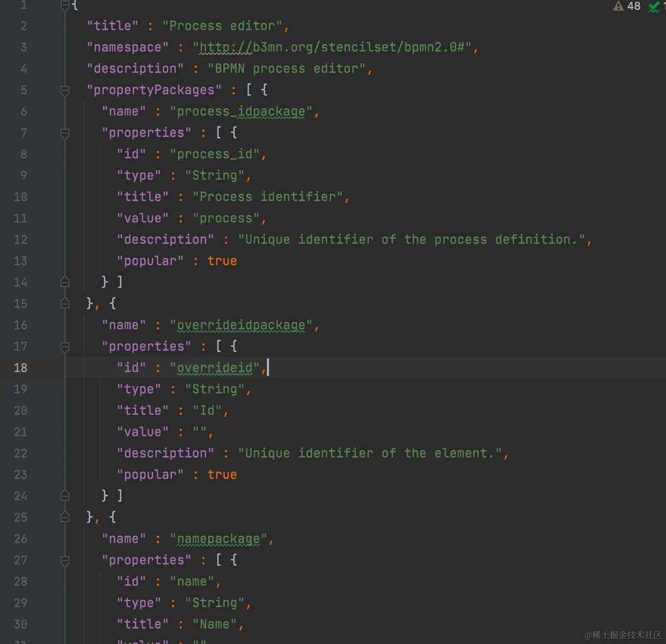Click line number 12 in the gutter
666x644 pixels.
(20, 239)
